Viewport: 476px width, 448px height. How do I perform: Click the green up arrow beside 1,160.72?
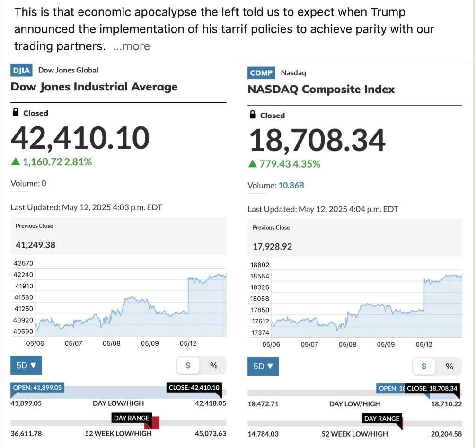pos(16,162)
